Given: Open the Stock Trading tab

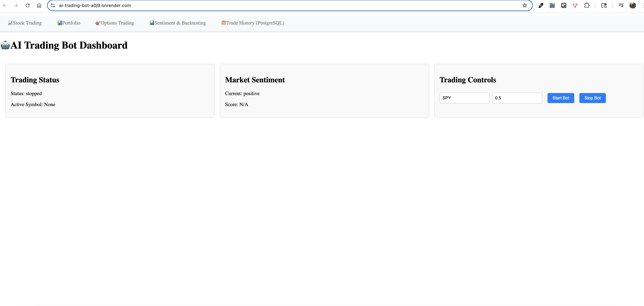Looking at the screenshot, I should coord(25,23).
